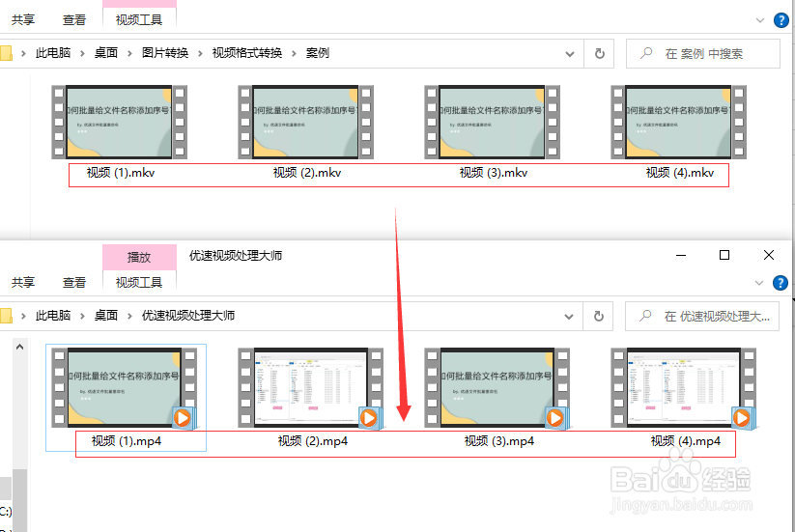Minimize the 优速视频处理大师 window
The width and height of the screenshot is (795, 532).
(x=681, y=255)
